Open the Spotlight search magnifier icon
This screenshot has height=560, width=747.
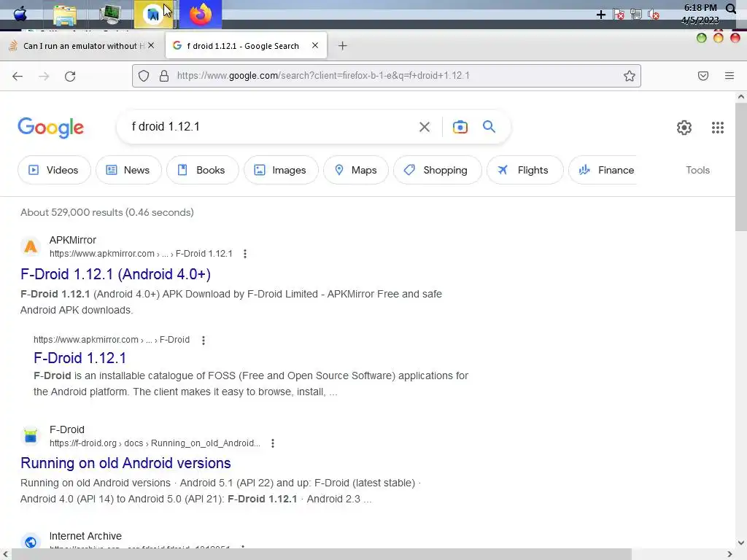(x=731, y=9)
